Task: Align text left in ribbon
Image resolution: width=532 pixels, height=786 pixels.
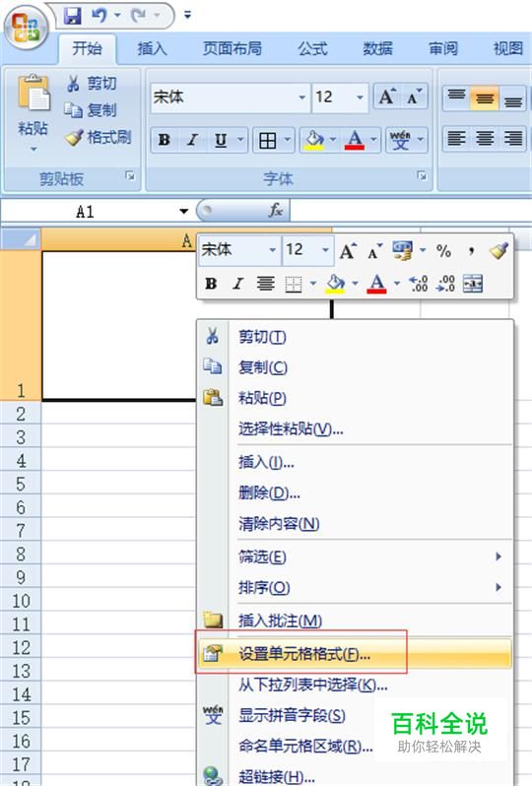Action: [x=456, y=138]
